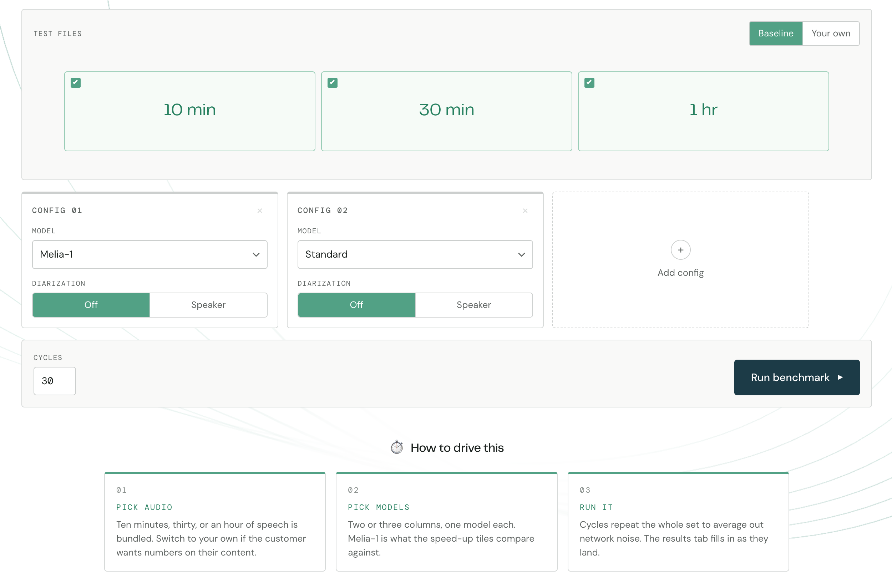
Task: Set Config 02 diarization to Off
Action: [x=356, y=305]
